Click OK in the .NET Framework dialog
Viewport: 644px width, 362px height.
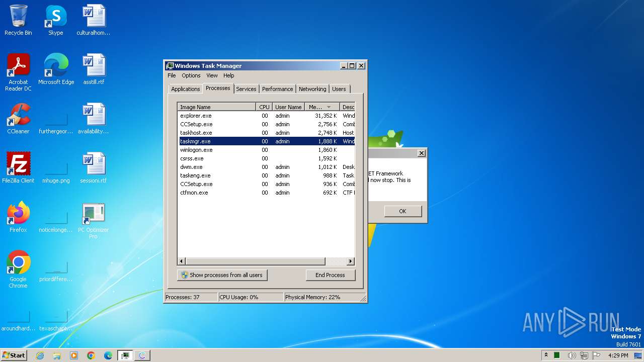pos(403,211)
